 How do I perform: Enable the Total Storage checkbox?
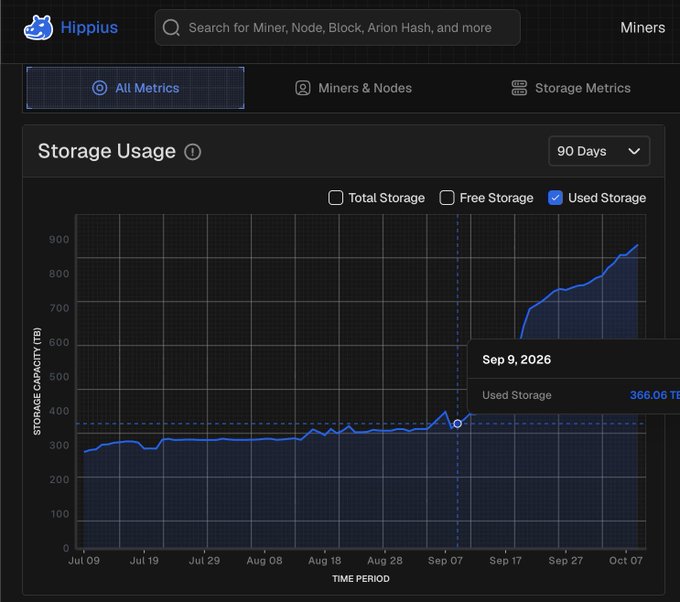(335, 198)
